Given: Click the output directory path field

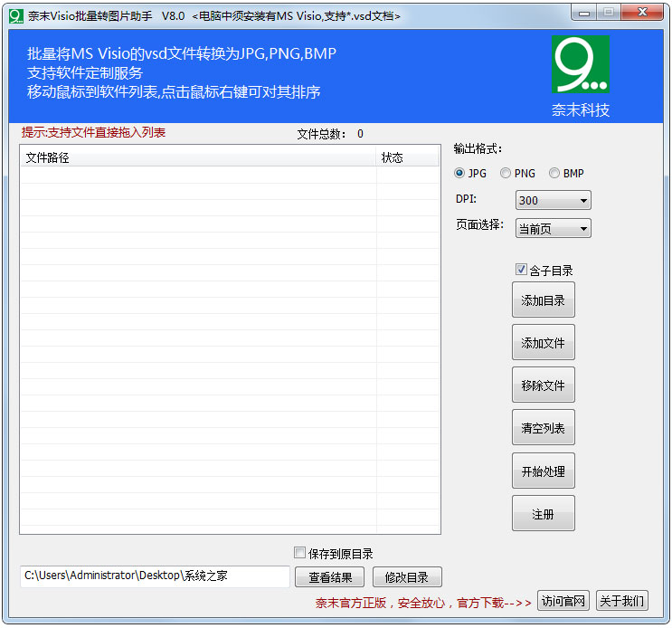Looking at the screenshot, I should [155, 576].
